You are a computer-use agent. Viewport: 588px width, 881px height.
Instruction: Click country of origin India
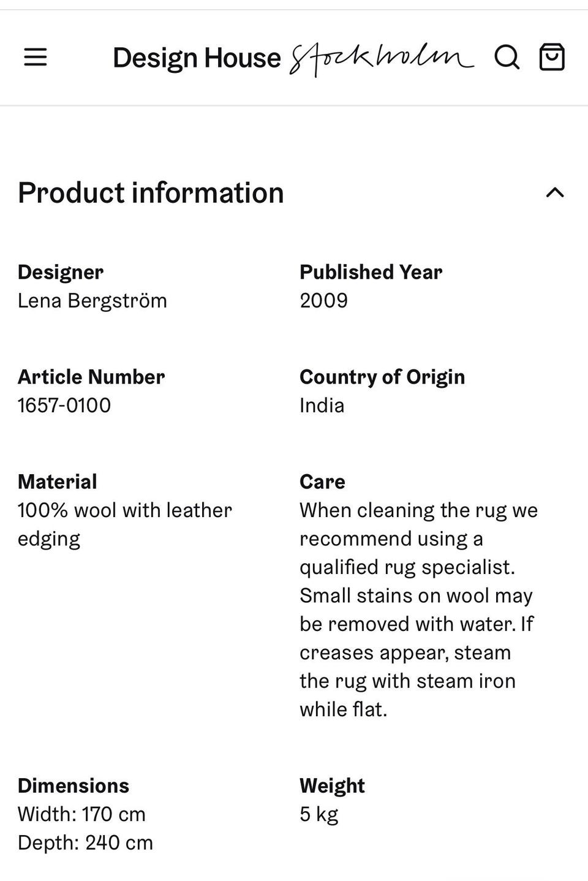coord(322,406)
